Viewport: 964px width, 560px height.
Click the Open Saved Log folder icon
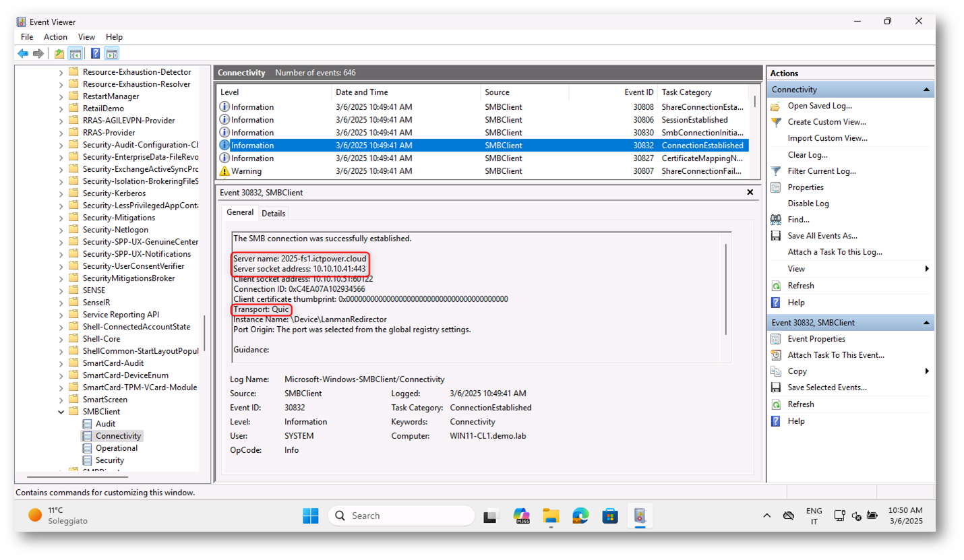(x=775, y=106)
